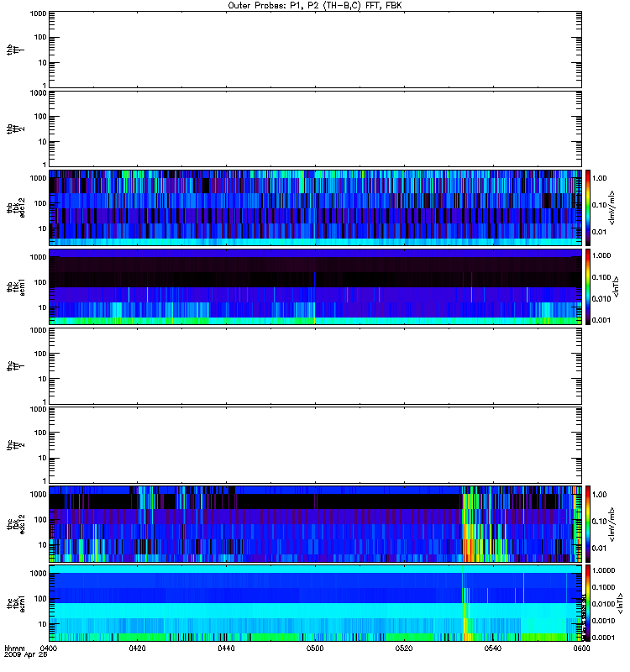Image resolution: width=630 pixels, height=672 pixels.
Task: Click the '0500' time axis label
Action: pyautogui.click(x=315, y=648)
